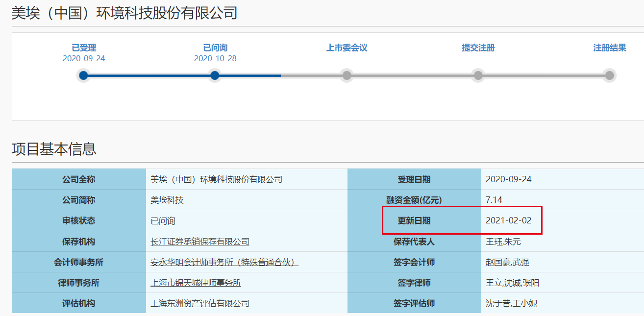Click the 2020-09-24 acceptance date table value

click(508, 179)
